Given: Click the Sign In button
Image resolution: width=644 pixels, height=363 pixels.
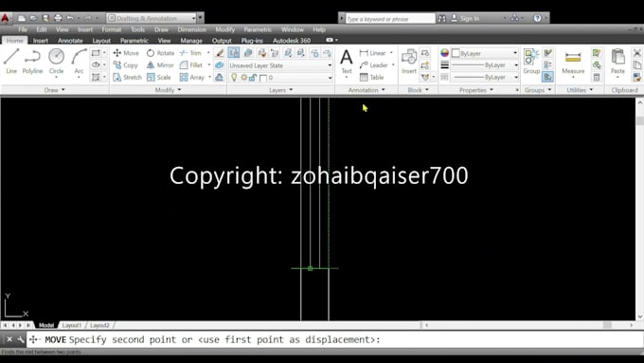Looking at the screenshot, I should click(x=465, y=18).
